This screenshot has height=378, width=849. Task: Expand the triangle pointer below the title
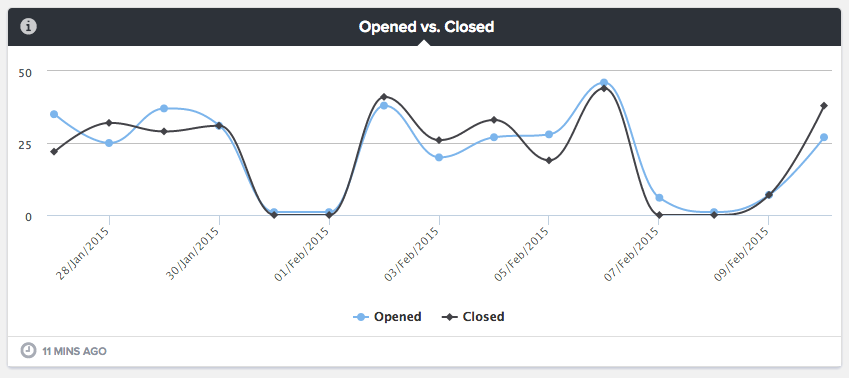pos(424,42)
